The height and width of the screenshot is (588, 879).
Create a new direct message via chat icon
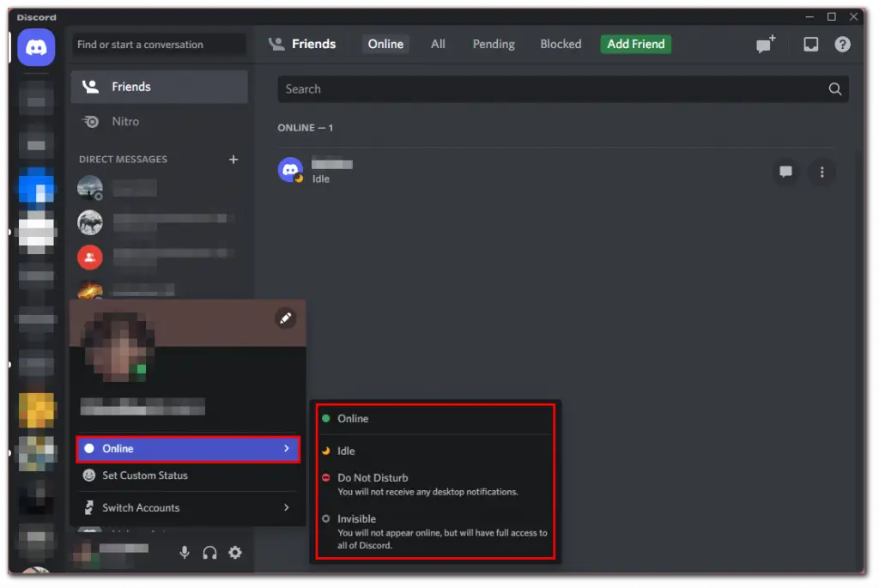tap(764, 44)
